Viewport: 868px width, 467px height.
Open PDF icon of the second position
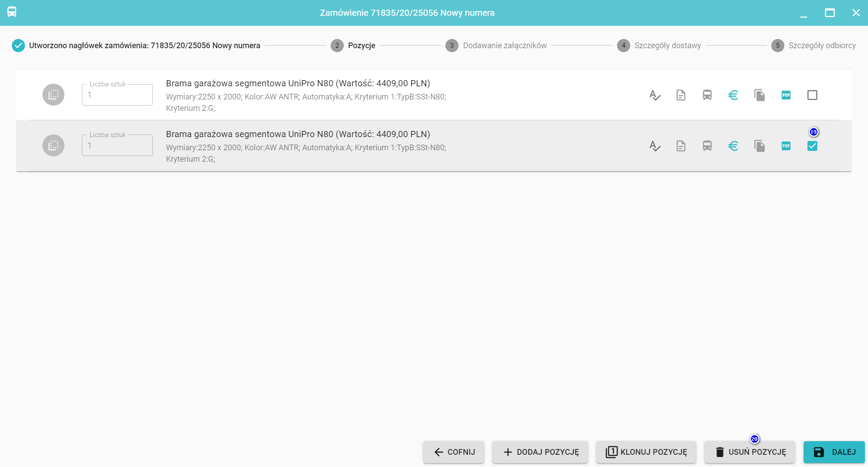tap(786, 146)
